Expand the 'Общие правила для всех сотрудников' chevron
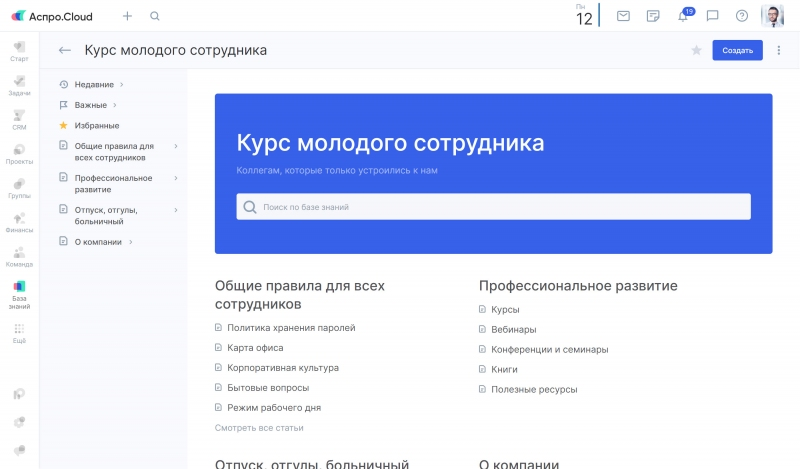 (x=176, y=146)
